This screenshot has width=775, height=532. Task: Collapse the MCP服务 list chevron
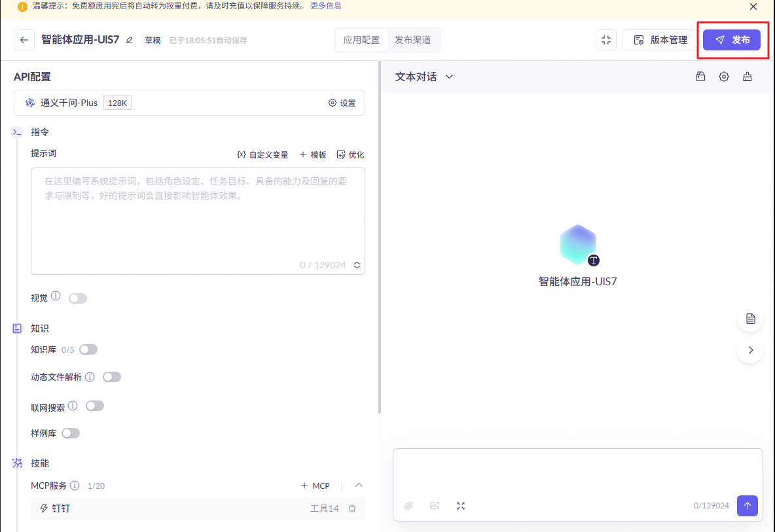[359, 486]
